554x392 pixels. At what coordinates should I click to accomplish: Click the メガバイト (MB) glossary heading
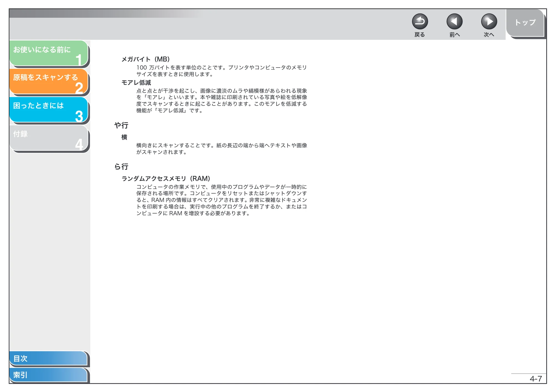coord(146,59)
